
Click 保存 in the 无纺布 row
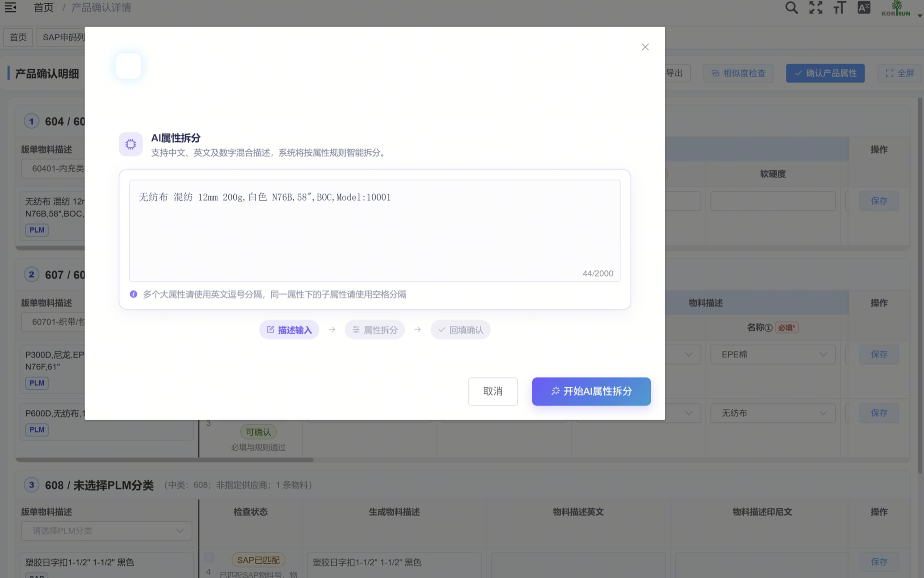[x=879, y=413]
